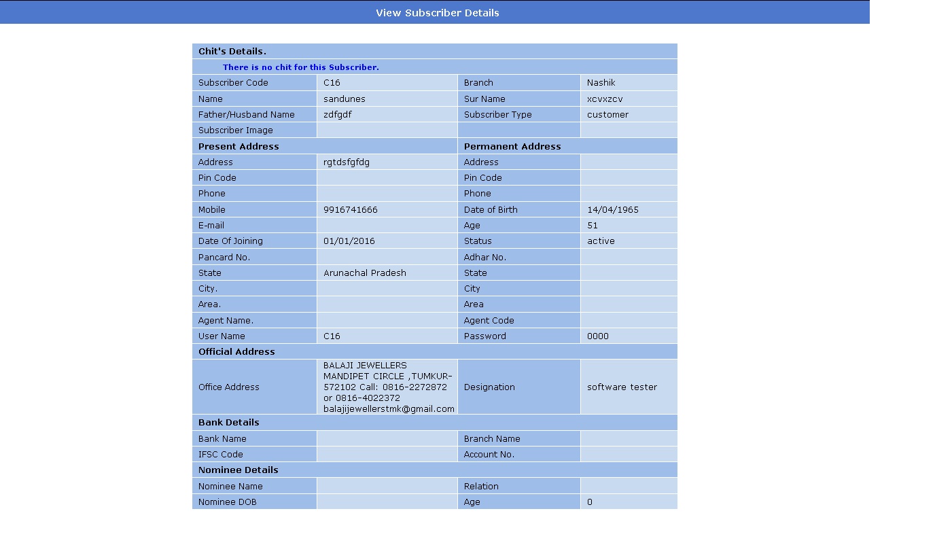Viewport: 935px width, 560px height.
Task: Click the Pancard No. label
Action: click(x=224, y=258)
